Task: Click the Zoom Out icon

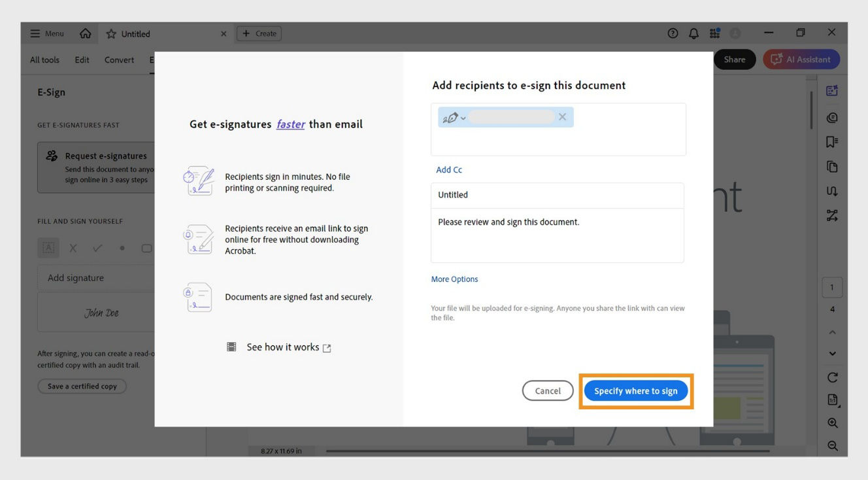Action: coord(831,446)
